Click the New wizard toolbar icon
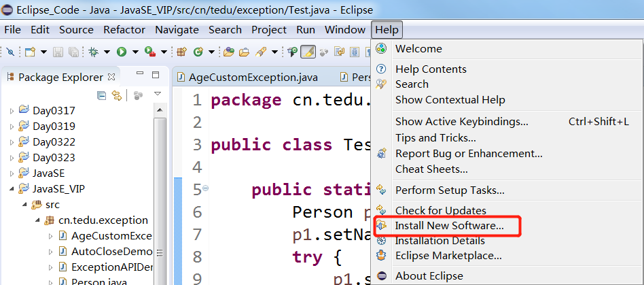644x285 pixels. click(30, 52)
